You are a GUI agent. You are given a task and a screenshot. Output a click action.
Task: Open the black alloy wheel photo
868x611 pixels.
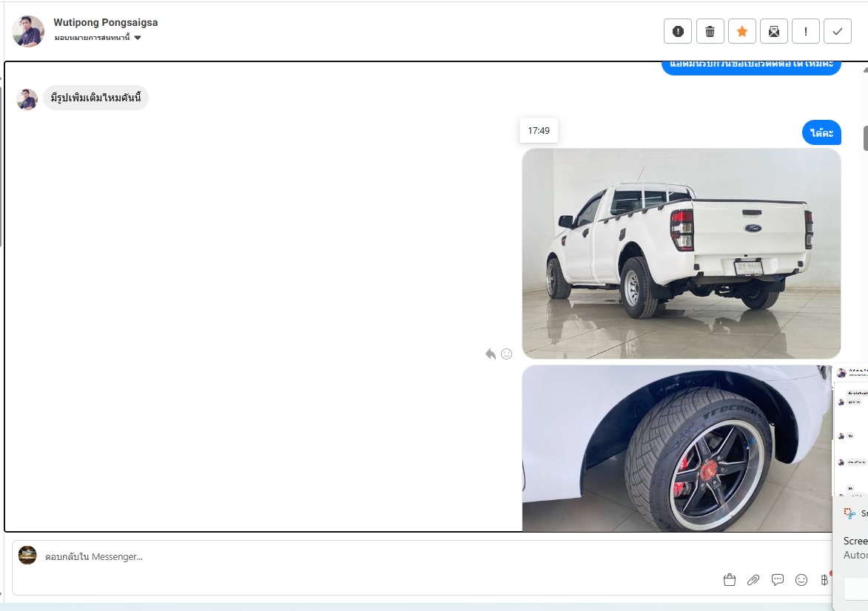click(x=677, y=448)
